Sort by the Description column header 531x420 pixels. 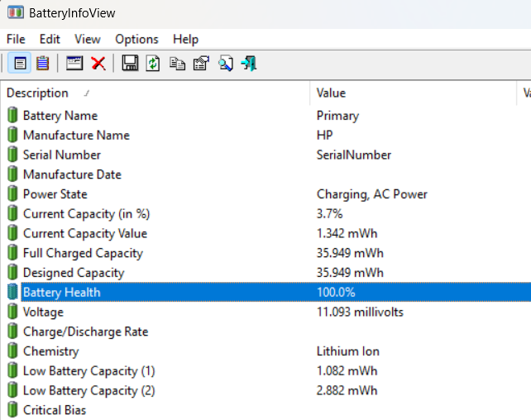(x=155, y=93)
